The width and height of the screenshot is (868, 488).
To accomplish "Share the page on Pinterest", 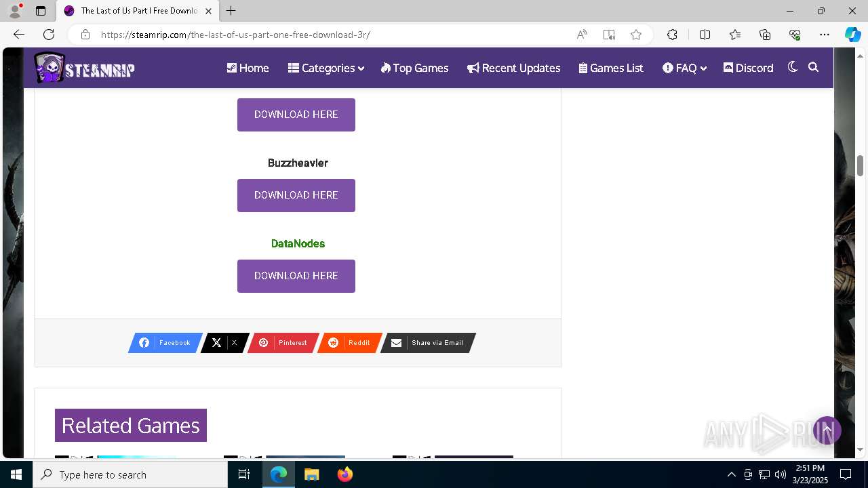I will [x=283, y=343].
